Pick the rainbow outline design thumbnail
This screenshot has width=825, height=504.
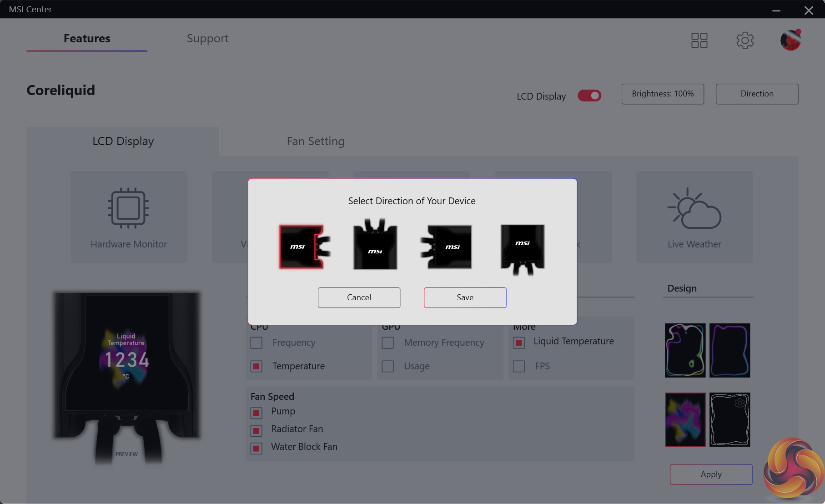pos(685,350)
